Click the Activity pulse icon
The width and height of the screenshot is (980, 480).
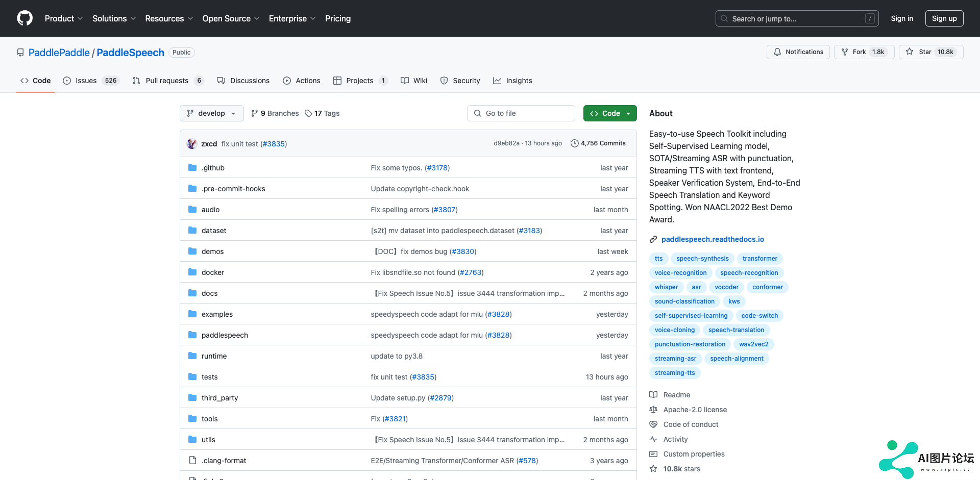click(653, 439)
